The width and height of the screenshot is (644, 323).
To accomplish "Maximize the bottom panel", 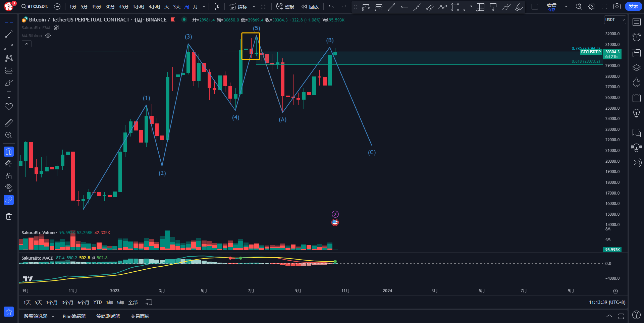I will (x=621, y=316).
